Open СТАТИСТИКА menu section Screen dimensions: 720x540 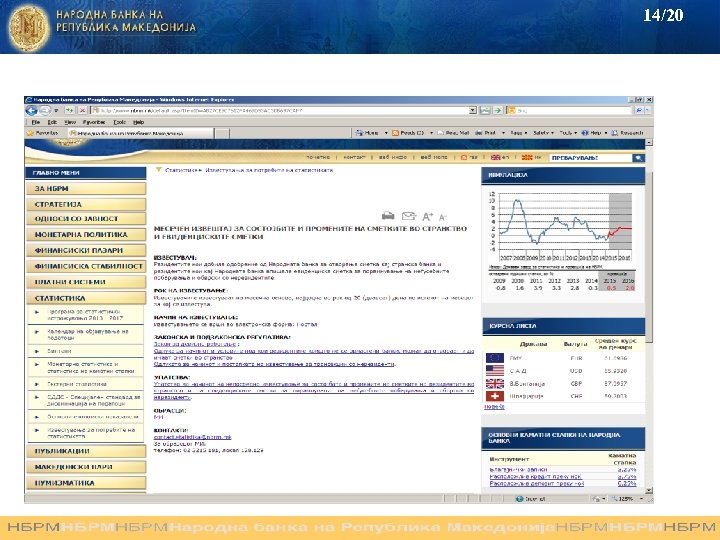[86, 298]
